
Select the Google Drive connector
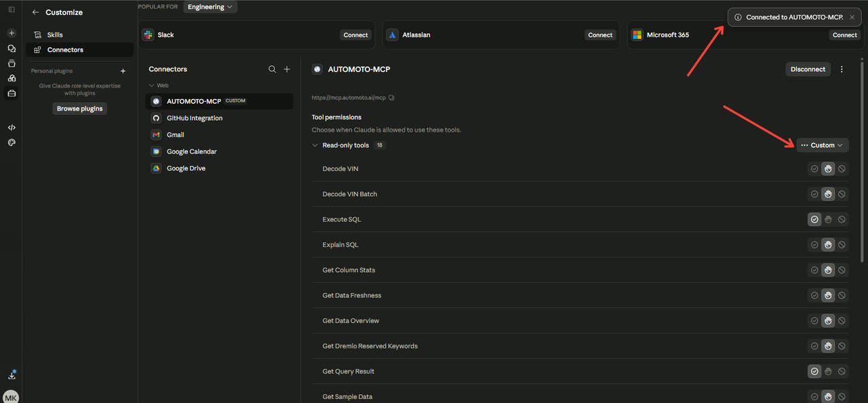(219, 168)
